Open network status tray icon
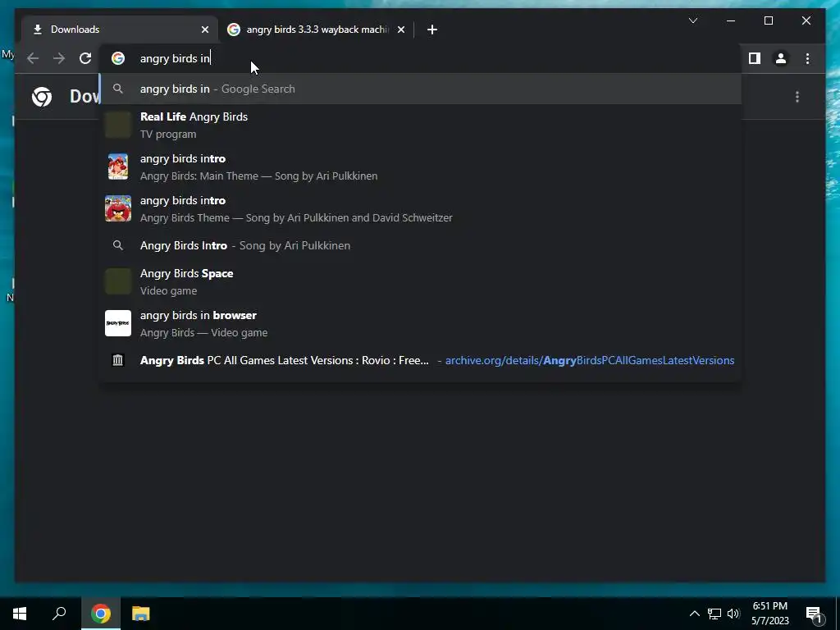The width and height of the screenshot is (840, 630). click(714, 614)
